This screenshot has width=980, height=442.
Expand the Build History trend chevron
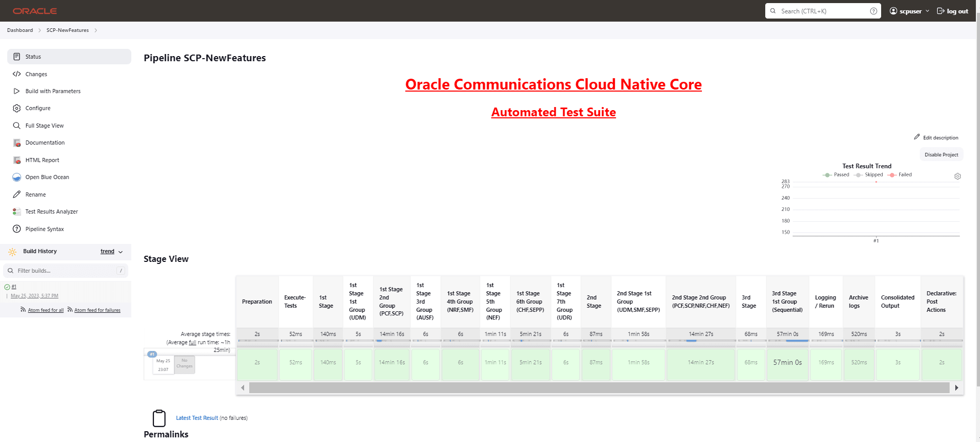pos(121,252)
